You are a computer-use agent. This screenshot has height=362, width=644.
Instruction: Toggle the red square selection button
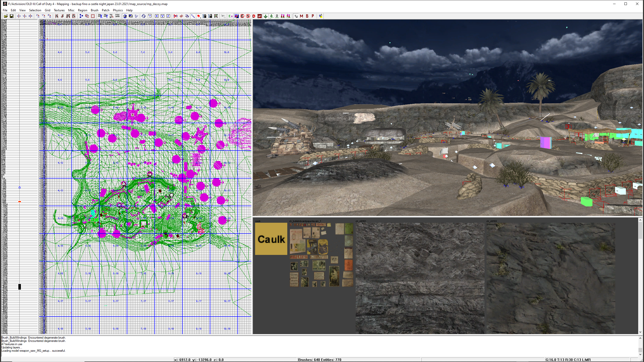click(199, 16)
